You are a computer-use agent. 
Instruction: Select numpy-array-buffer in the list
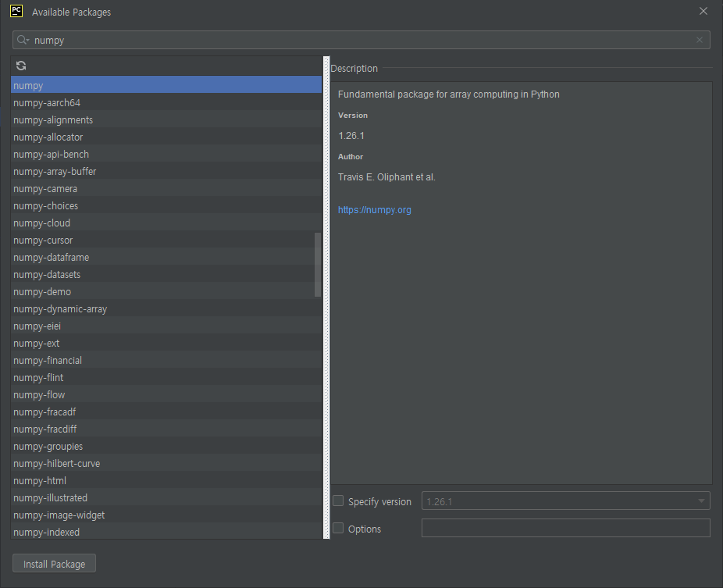166,171
